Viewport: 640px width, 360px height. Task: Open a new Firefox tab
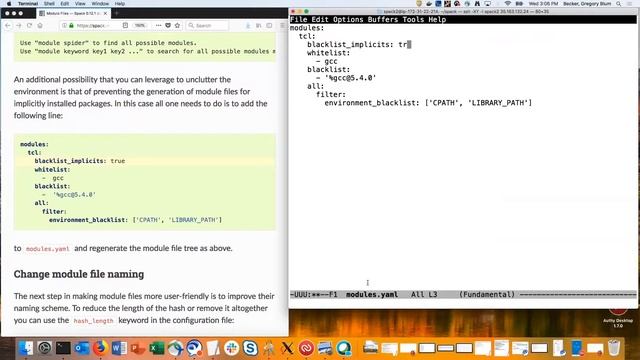(x=116, y=13)
